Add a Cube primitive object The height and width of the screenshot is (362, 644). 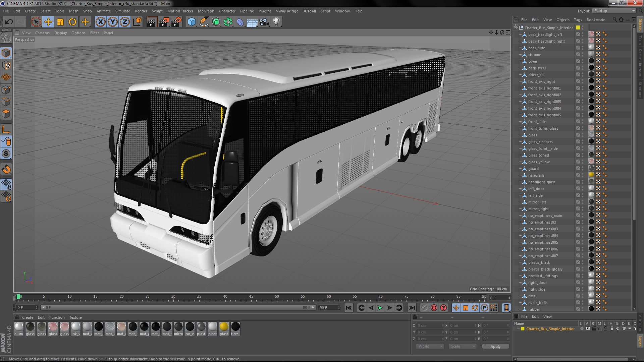pos(192,22)
